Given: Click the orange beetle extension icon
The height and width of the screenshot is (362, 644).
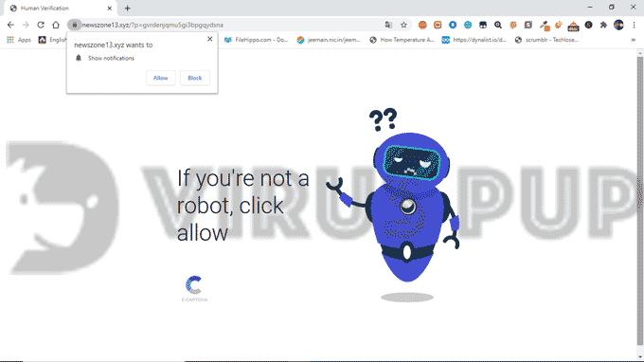Looking at the screenshot, I should click(559, 25).
